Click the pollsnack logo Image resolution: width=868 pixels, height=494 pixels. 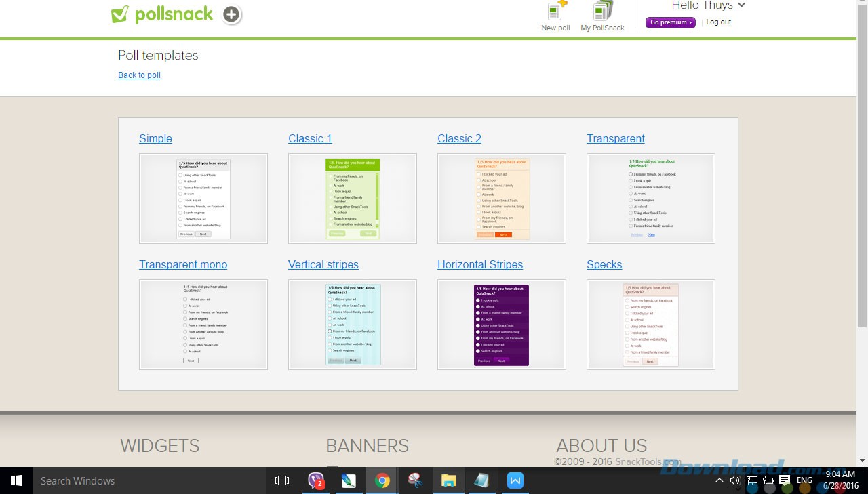point(163,14)
